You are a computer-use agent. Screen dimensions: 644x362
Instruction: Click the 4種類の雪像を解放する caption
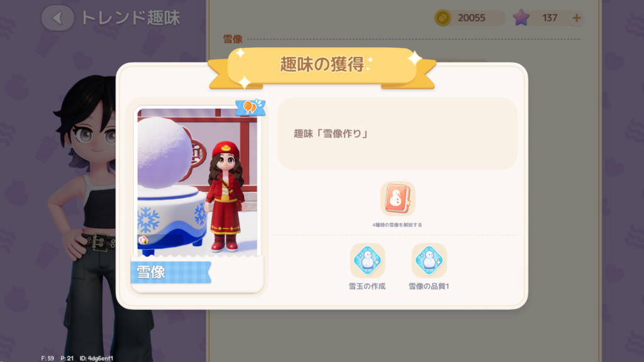click(397, 225)
